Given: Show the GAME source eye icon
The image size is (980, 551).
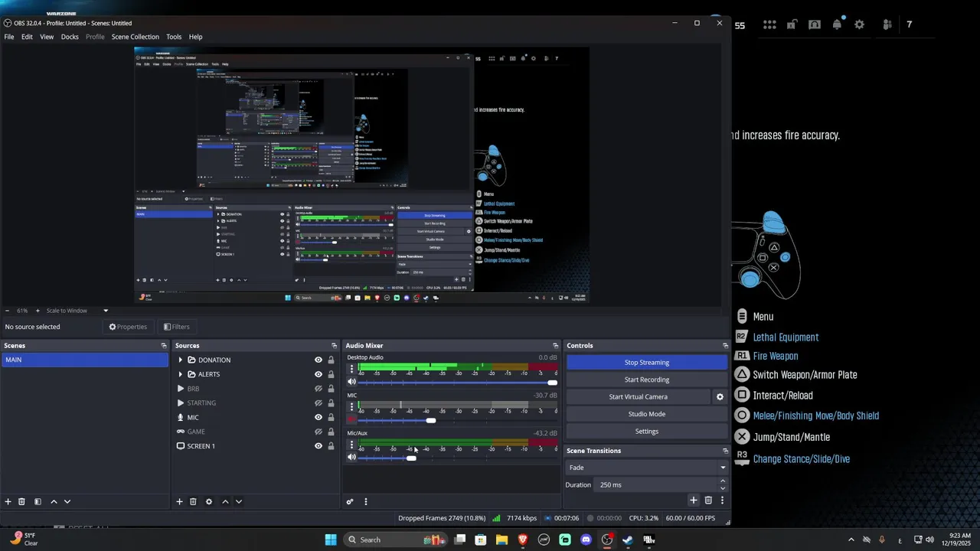Looking at the screenshot, I should (318, 432).
